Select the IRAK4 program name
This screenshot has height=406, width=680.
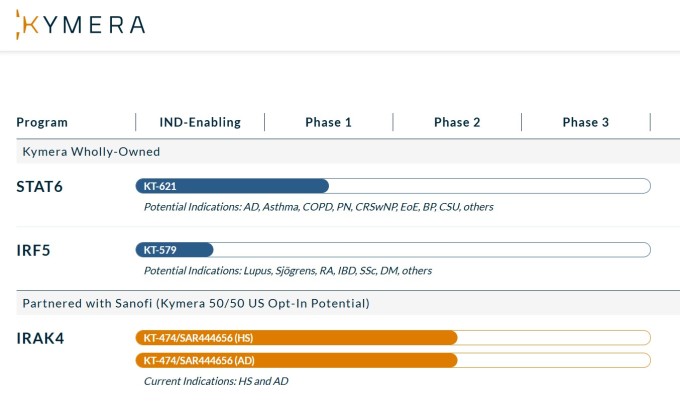click(x=40, y=338)
